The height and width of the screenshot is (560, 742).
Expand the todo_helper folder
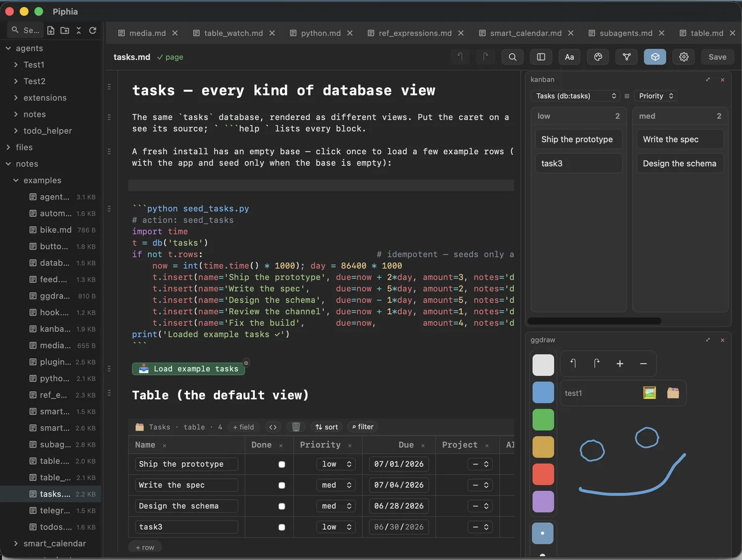(16, 131)
